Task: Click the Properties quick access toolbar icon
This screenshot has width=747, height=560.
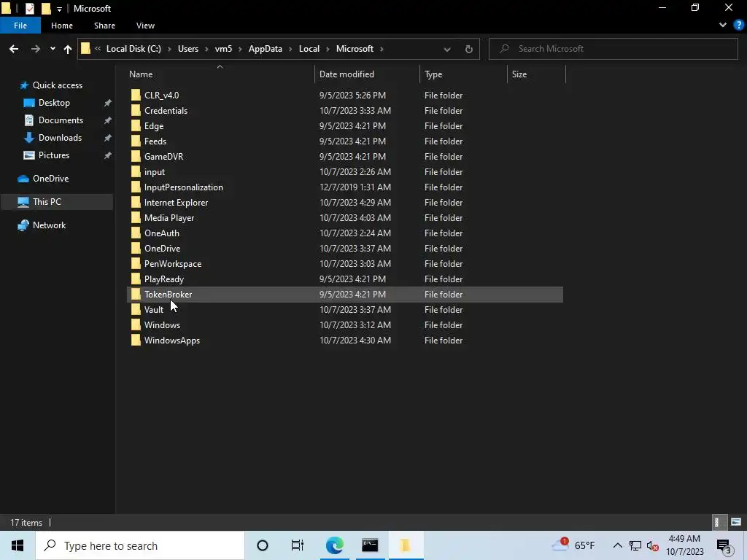Action: point(29,8)
